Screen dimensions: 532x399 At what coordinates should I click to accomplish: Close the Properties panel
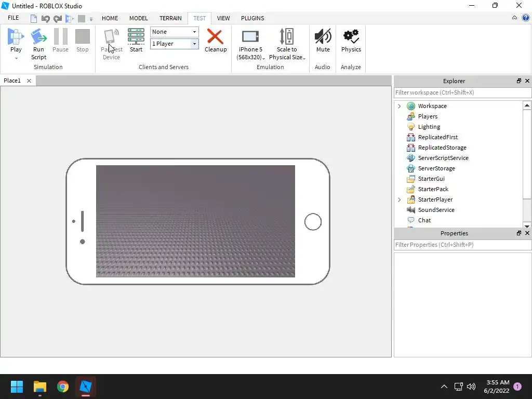[527, 233]
